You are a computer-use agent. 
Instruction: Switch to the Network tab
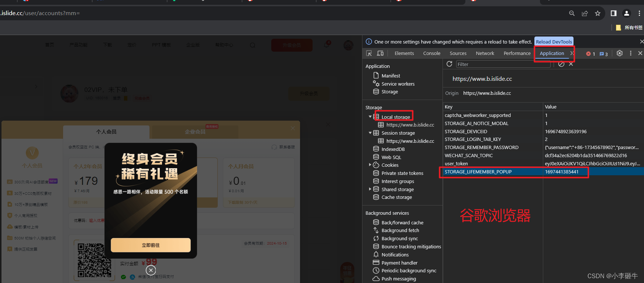coord(485,54)
